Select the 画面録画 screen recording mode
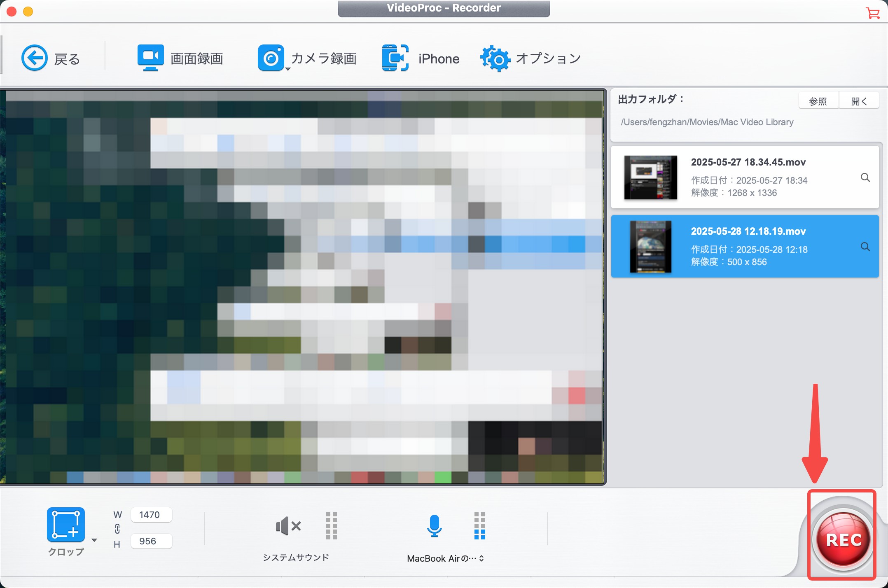888x588 pixels. point(180,58)
